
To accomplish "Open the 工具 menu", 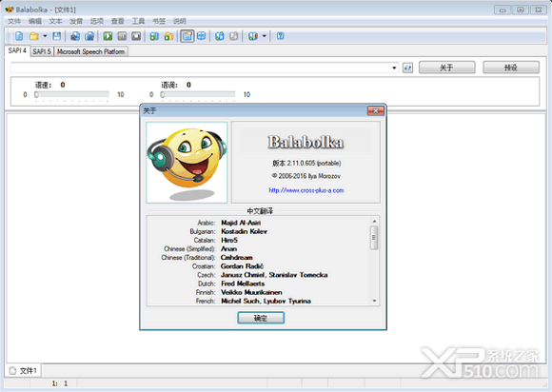I will click(x=138, y=21).
